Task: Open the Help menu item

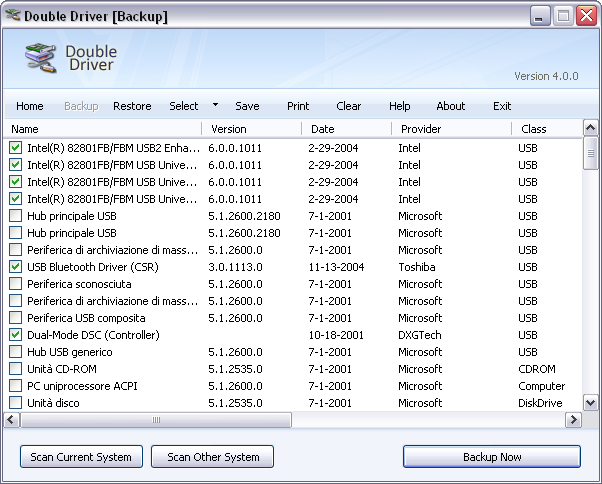Action: click(x=400, y=106)
